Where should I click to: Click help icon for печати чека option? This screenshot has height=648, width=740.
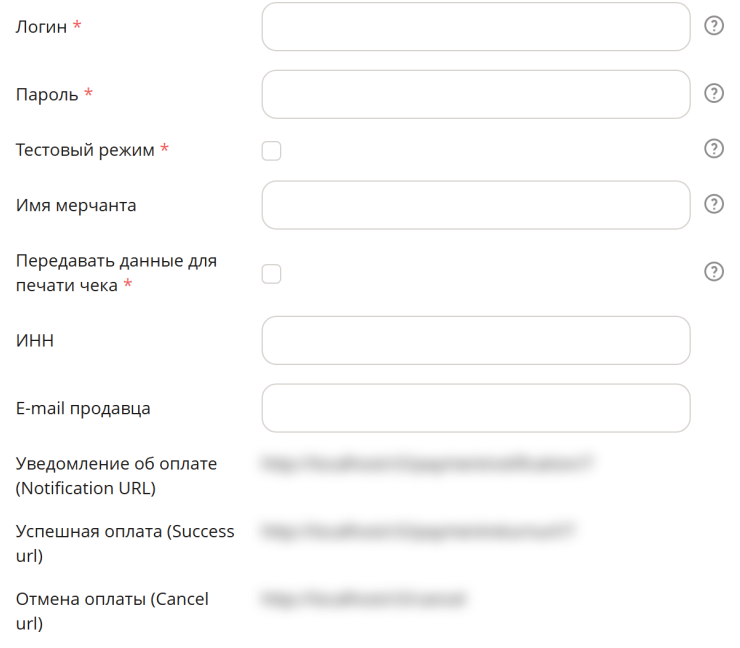tap(714, 271)
